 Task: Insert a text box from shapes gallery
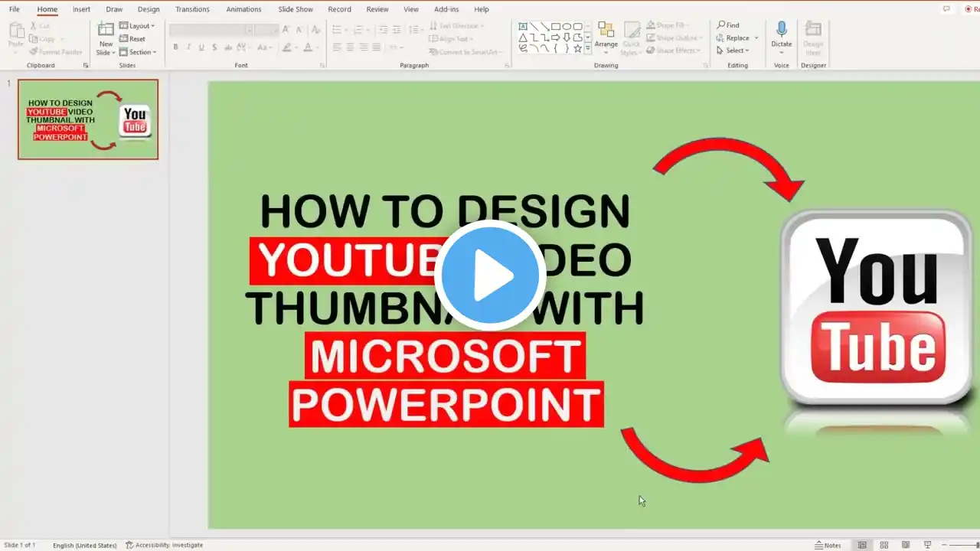523,26
